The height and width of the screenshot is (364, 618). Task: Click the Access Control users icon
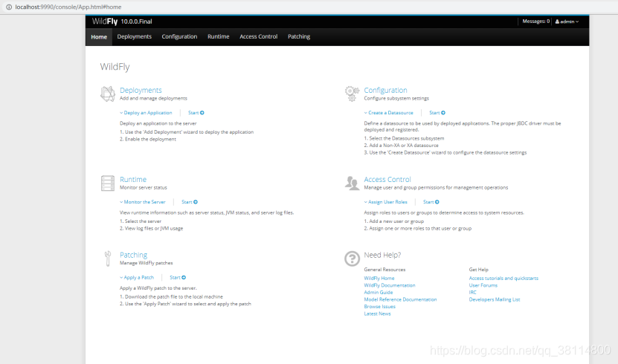coord(352,183)
